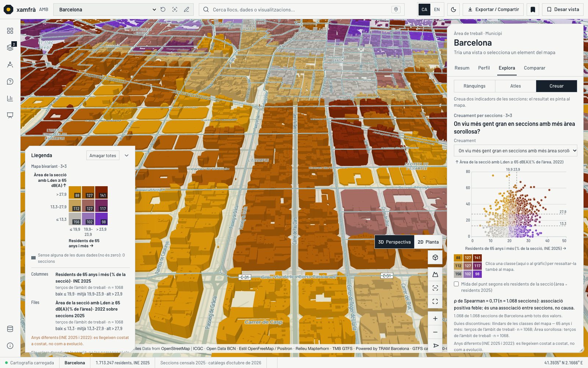Enable Mida del punt segons els residents checkbox
The height and width of the screenshot is (368, 588).
(x=456, y=284)
